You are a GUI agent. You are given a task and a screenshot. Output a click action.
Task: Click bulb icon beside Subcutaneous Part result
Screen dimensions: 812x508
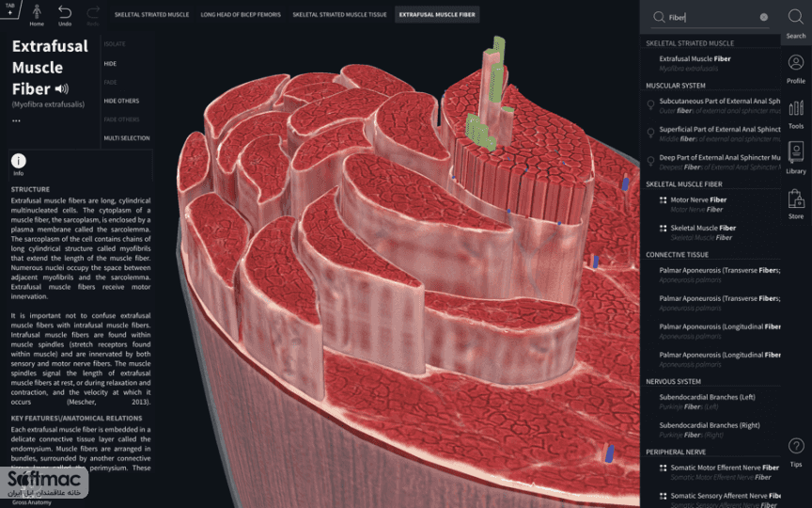tap(651, 104)
